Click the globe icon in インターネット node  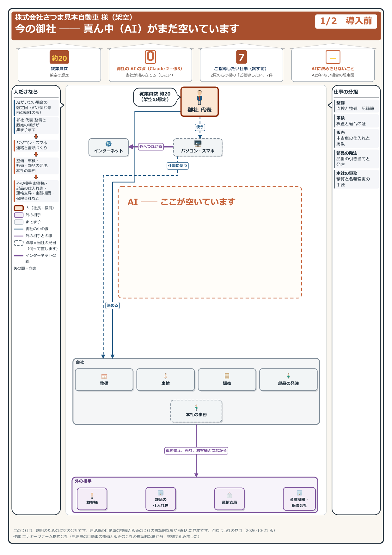[x=108, y=144]
